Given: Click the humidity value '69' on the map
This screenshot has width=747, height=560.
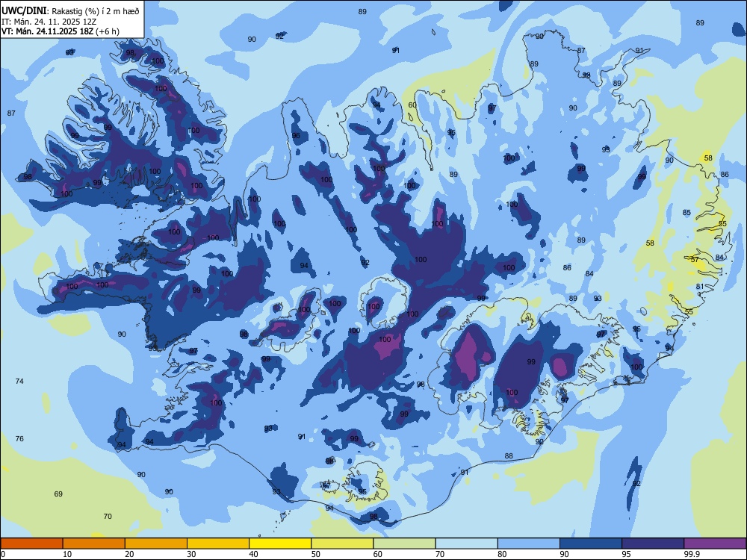Looking at the screenshot, I should click(58, 494).
